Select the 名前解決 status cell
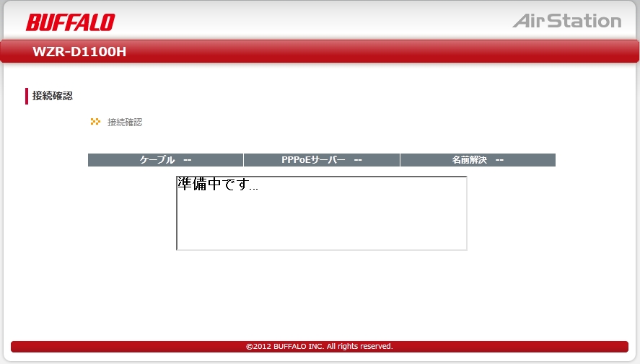Screen dimensions: 640x364 pyautogui.click(x=478, y=160)
